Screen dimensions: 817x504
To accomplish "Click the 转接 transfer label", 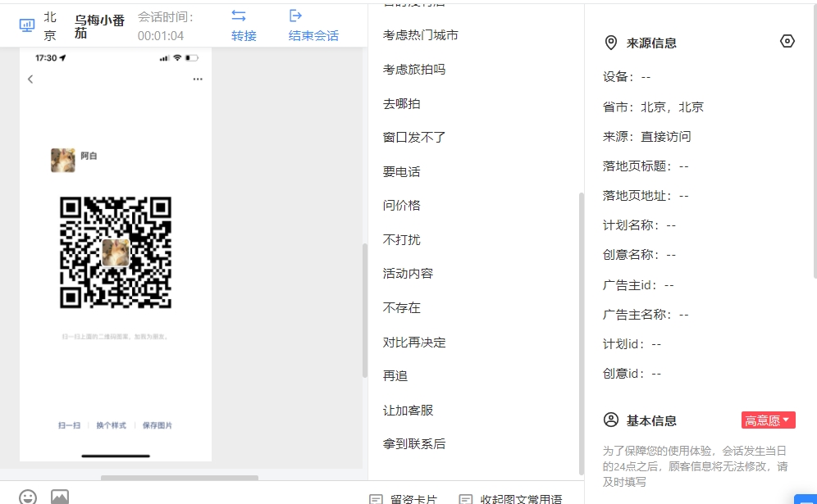I will (x=244, y=36).
